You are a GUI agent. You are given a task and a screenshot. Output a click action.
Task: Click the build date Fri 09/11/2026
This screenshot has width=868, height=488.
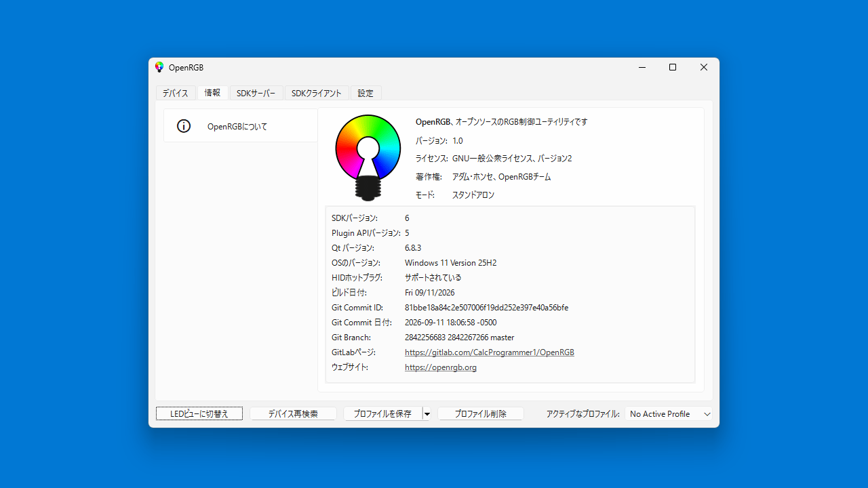point(430,293)
